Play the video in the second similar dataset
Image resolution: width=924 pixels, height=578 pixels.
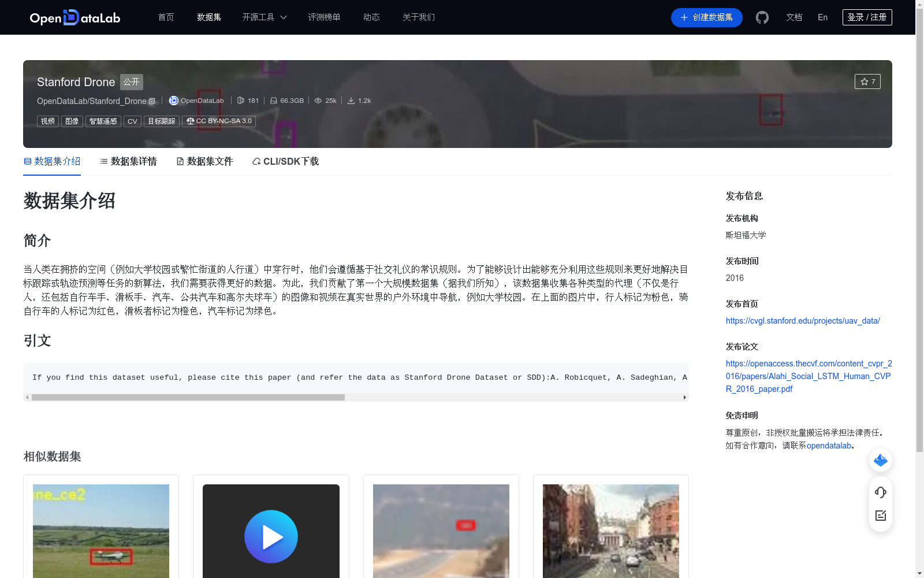click(x=271, y=536)
